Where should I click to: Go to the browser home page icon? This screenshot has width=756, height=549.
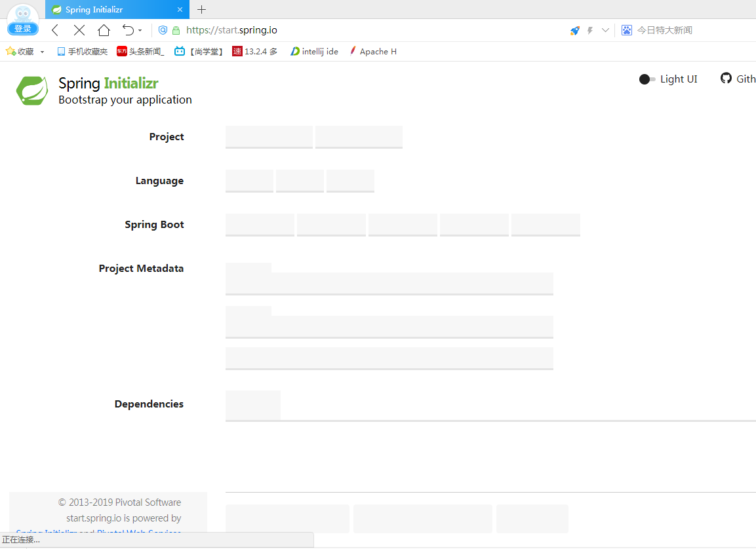(104, 30)
